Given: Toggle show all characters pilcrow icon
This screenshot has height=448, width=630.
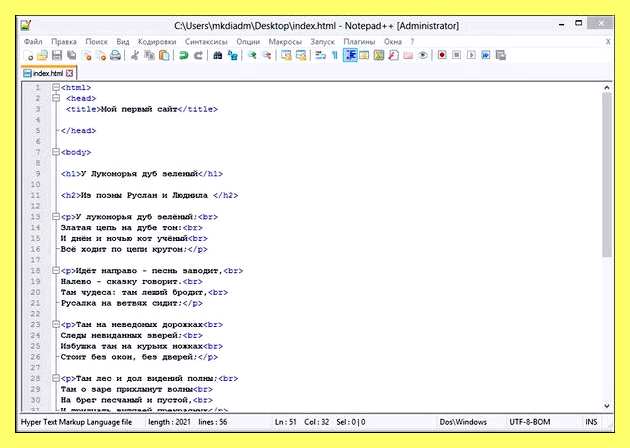Looking at the screenshot, I should 334,55.
